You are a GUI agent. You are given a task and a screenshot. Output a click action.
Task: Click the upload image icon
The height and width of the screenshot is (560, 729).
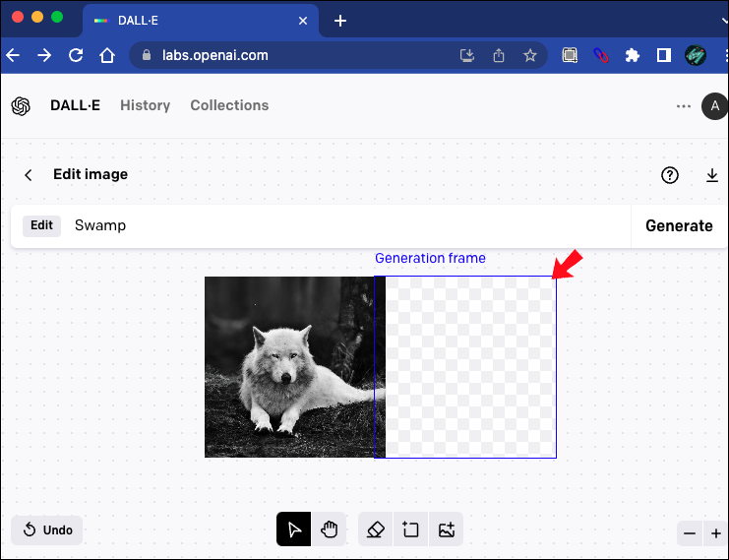[x=447, y=529]
